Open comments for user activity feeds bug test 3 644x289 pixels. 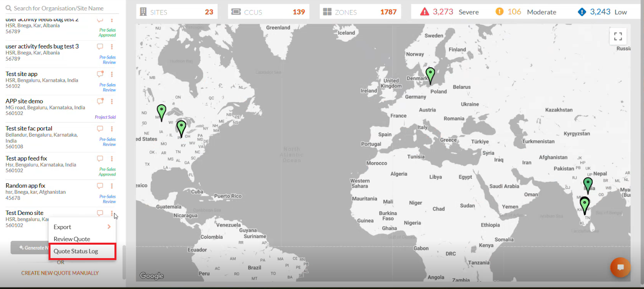100,47
